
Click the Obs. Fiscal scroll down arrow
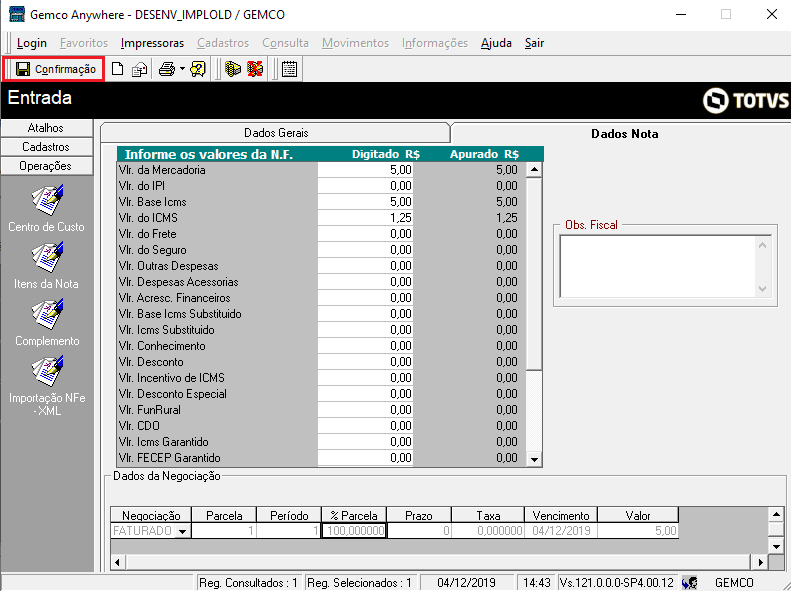tap(762, 289)
